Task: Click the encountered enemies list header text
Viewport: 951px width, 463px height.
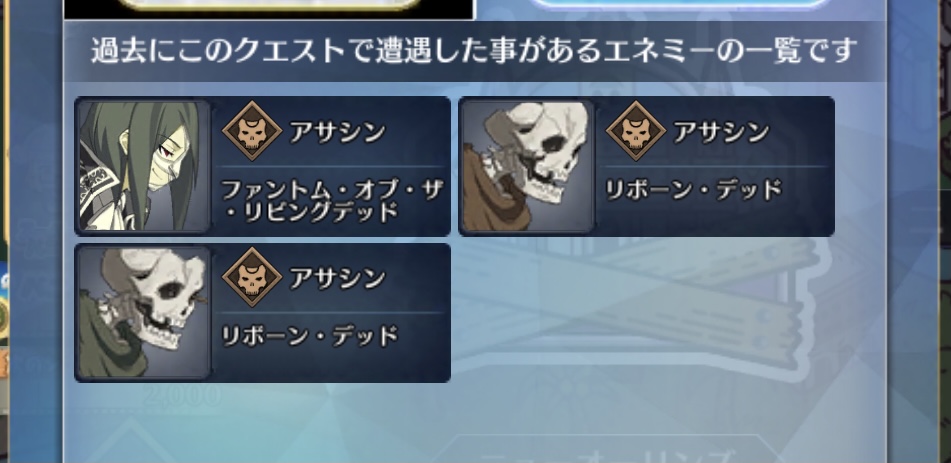Action: pyautogui.click(x=474, y=51)
